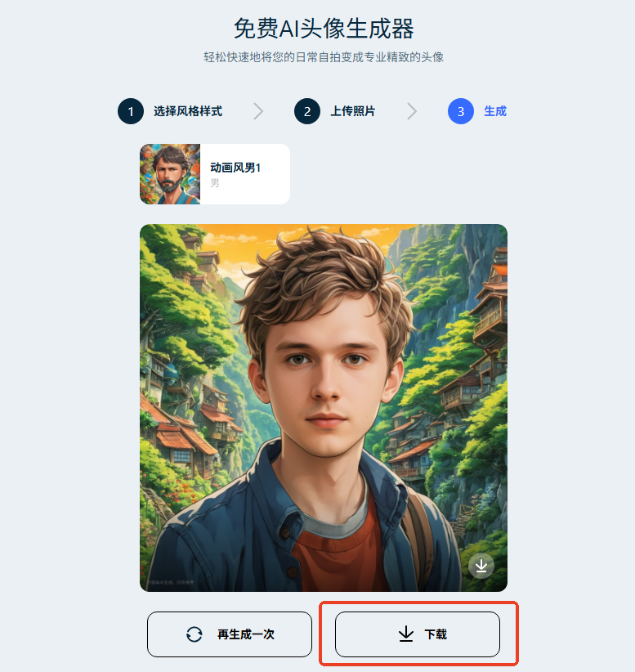Click the 再生成一次 button

pyautogui.click(x=230, y=634)
